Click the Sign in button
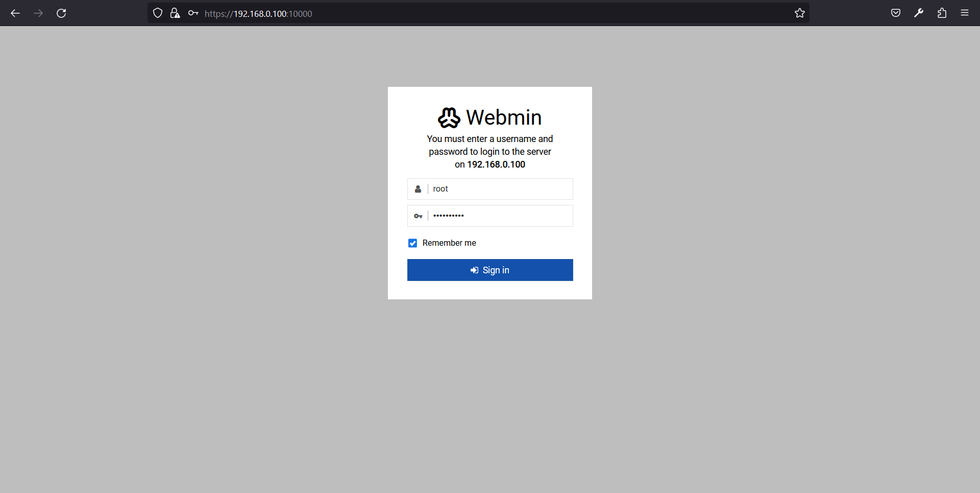Viewport: 980px width, 493px height. [490, 270]
